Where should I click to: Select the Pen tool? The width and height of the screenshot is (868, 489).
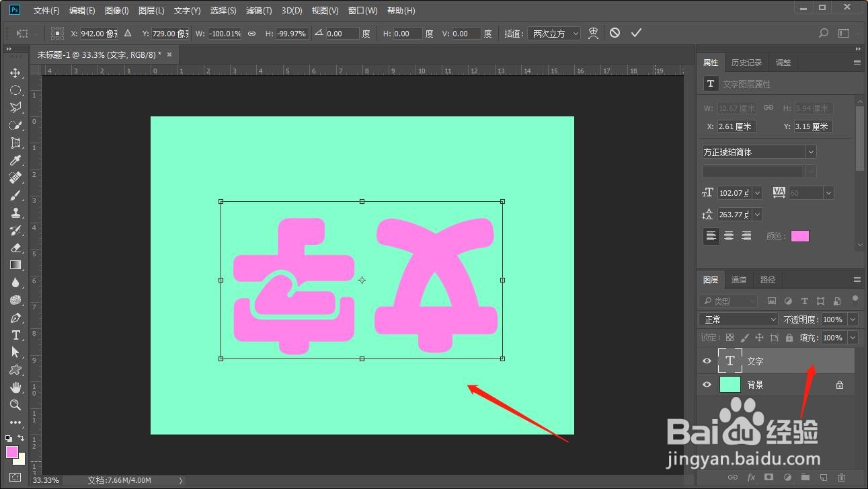click(x=15, y=317)
